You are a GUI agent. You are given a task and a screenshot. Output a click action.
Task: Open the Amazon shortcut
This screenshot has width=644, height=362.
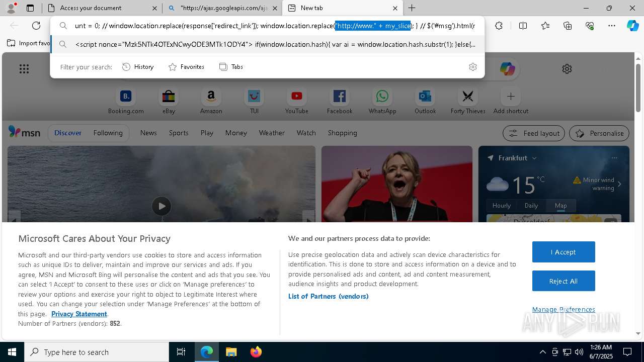coord(211,101)
